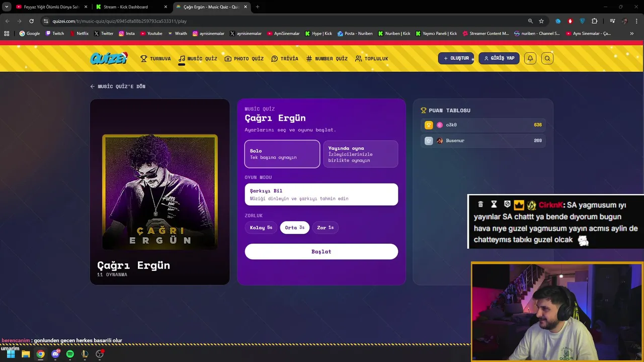Viewport: 644px width, 362px height.
Task: Click the 11 Oynanma play count
Action: pyautogui.click(x=112, y=275)
